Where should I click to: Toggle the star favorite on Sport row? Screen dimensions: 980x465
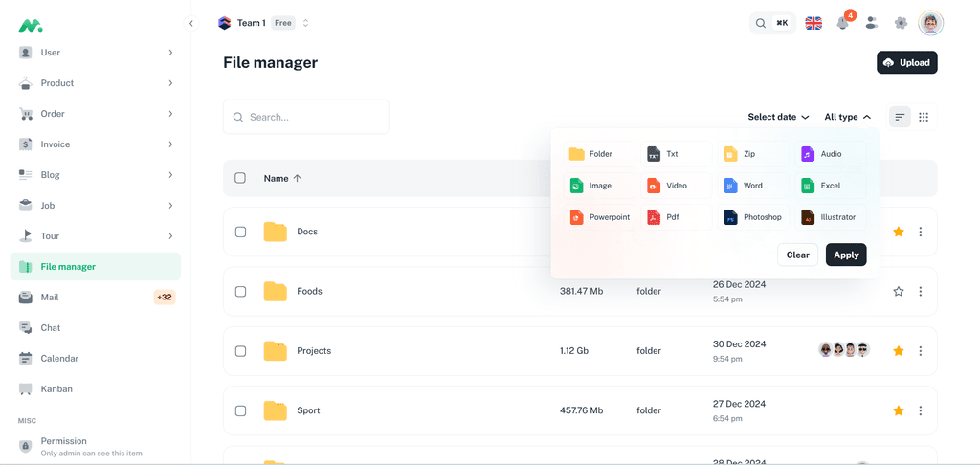pyautogui.click(x=899, y=410)
